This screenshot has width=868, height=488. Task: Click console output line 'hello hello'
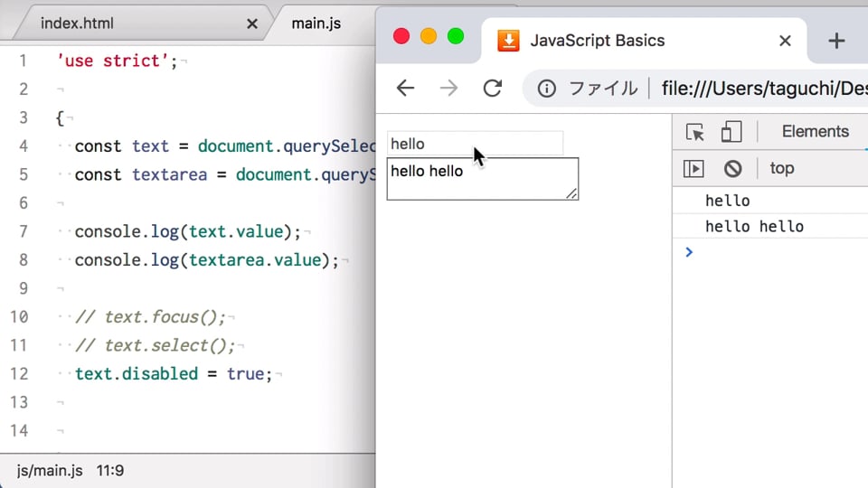(754, 226)
